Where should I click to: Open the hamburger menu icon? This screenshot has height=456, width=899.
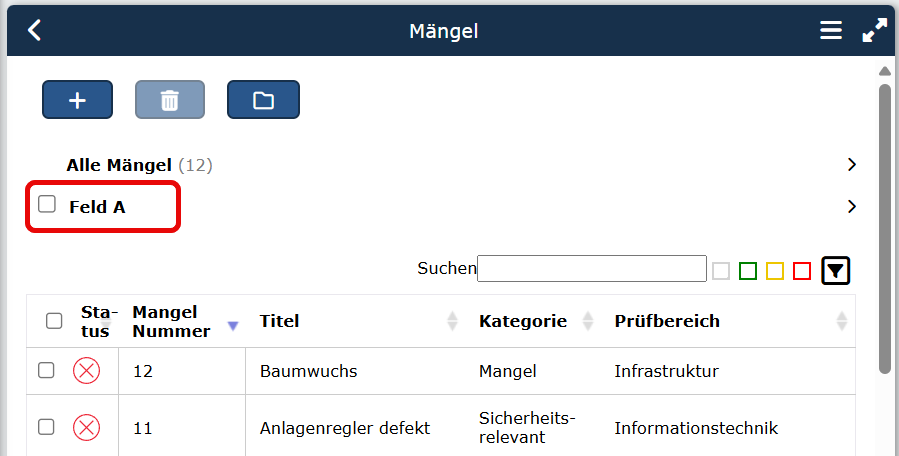point(831,30)
